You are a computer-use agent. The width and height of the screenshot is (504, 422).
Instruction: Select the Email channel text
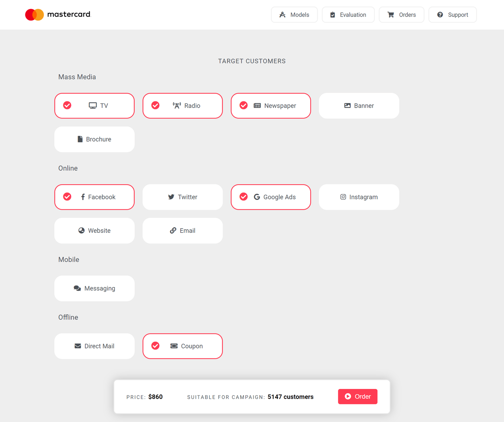(187, 231)
